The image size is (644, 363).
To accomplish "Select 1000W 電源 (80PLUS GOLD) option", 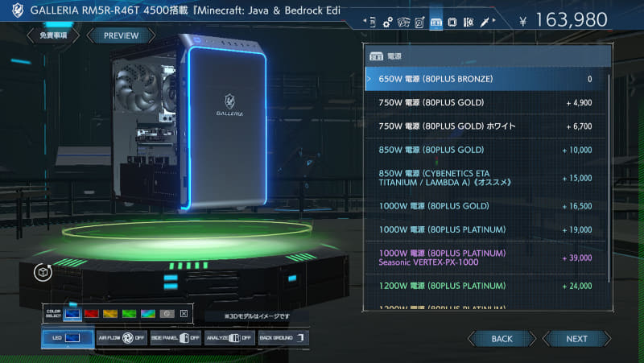I will [x=485, y=206].
